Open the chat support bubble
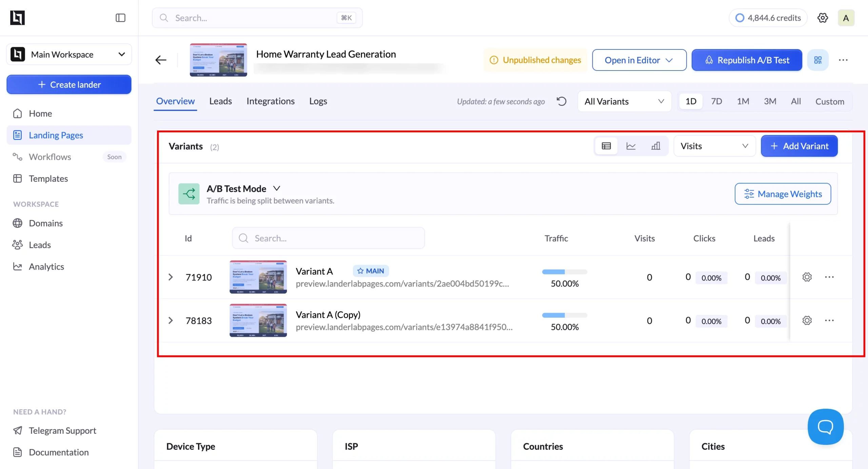This screenshot has height=469, width=868. coord(825,427)
